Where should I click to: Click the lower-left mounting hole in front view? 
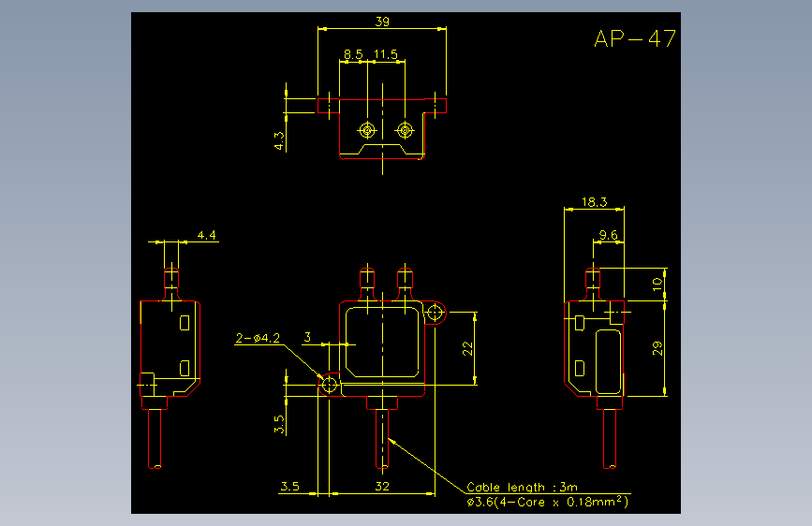point(330,385)
